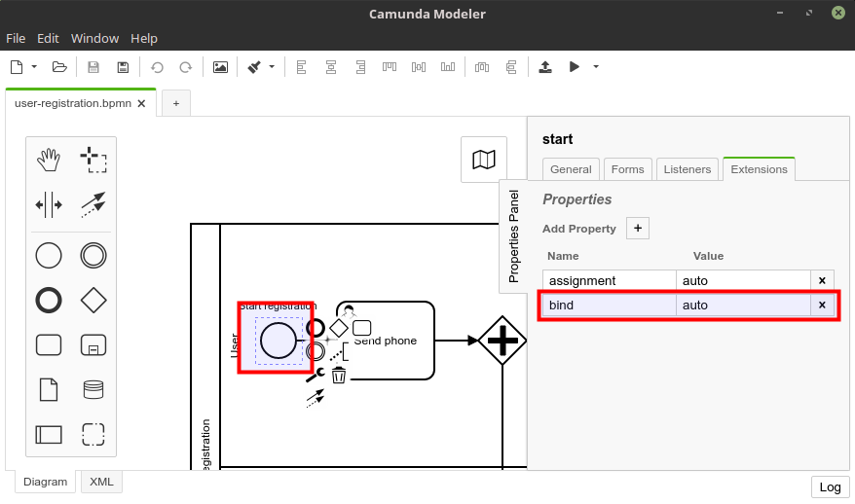Select the parallel gateway on canvas
The image size is (855, 504).
502,341
